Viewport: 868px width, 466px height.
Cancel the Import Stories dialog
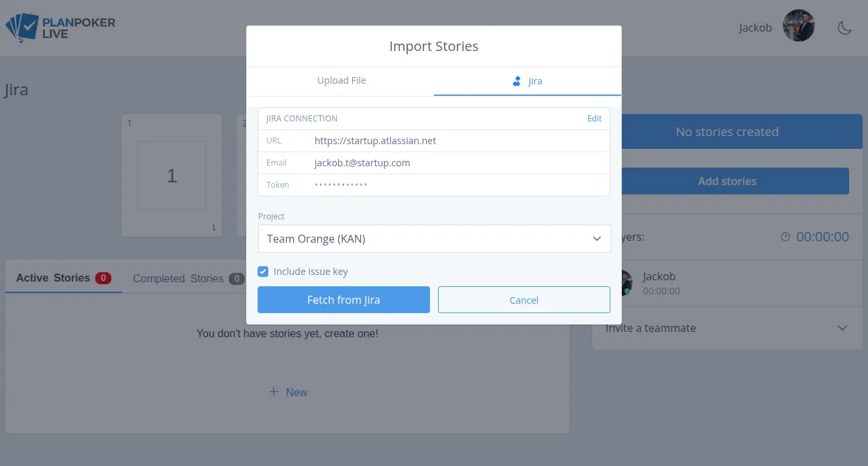[x=524, y=300]
